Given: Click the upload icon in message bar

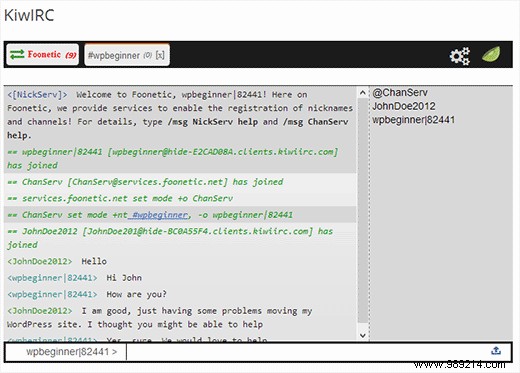Looking at the screenshot, I should coord(496,351).
